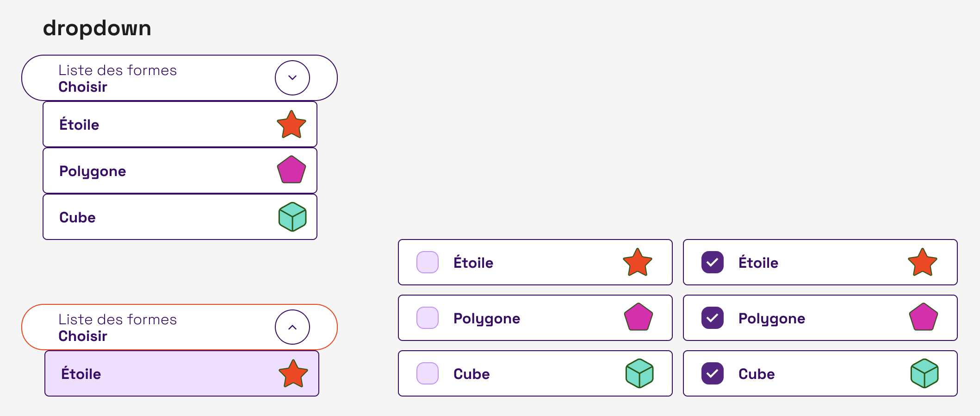Click the star icon in the top dropdown list
The width and height of the screenshot is (980, 416).
(x=292, y=125)
